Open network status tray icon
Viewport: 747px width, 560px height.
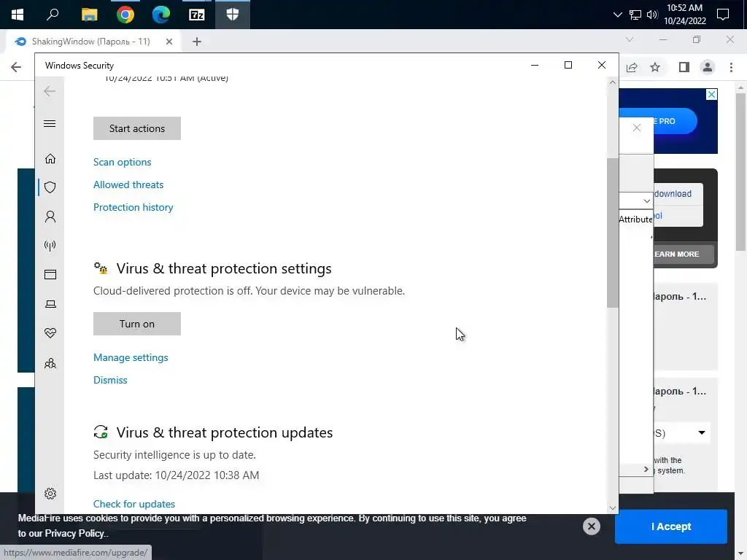click(635, 15)
